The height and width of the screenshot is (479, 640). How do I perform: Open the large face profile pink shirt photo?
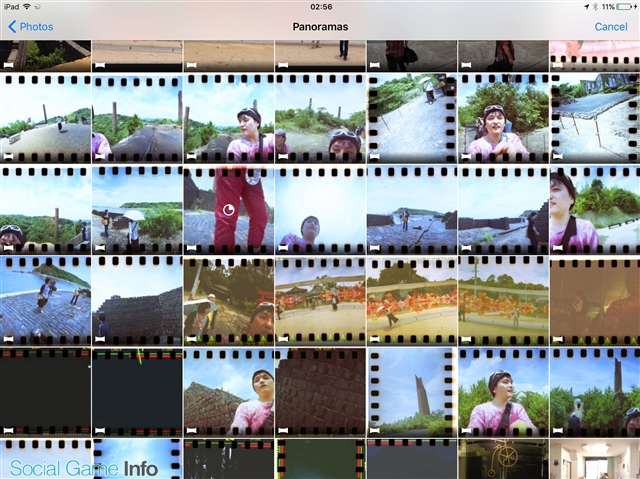coord(595,210)
